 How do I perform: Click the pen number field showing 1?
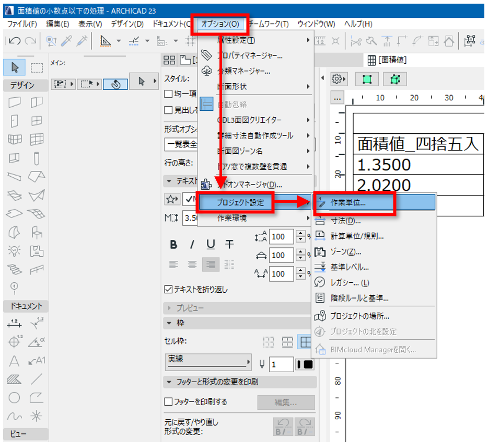(281, 364)
